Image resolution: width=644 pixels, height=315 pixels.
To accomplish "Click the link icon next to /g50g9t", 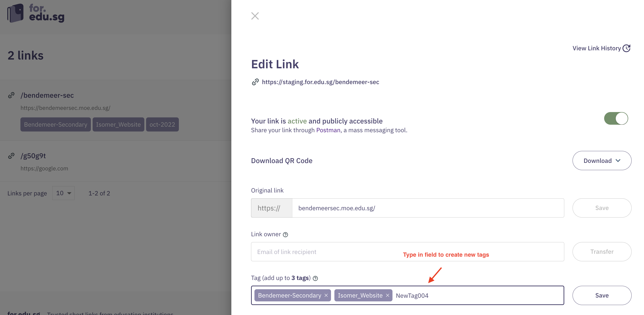I will pyautogui.click(x=11, y=156).
